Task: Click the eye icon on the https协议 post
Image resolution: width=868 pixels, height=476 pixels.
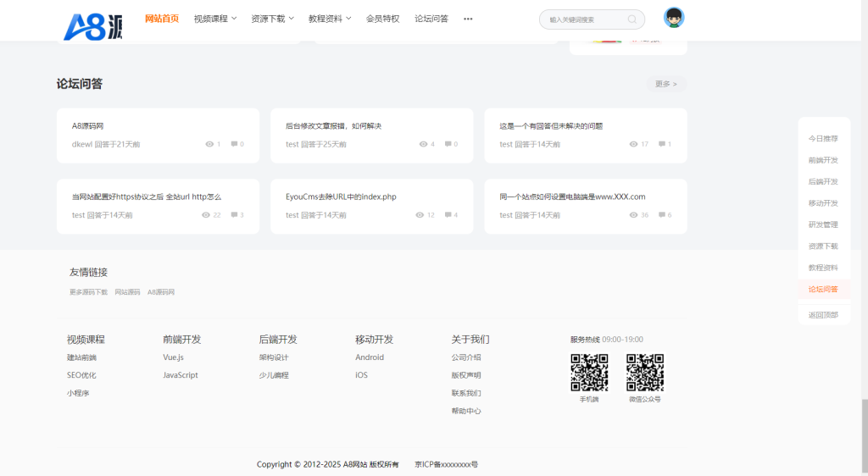Action: click(206, 215)
